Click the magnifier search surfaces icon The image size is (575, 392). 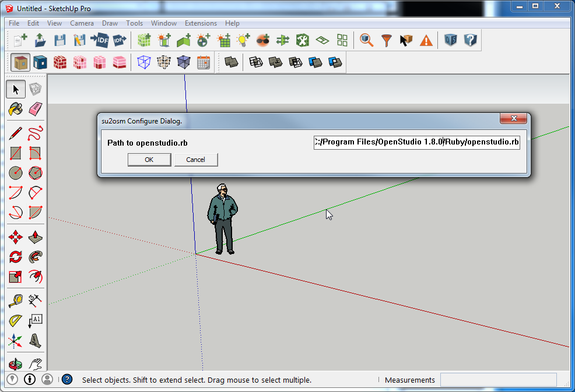(x=366, y=40)
